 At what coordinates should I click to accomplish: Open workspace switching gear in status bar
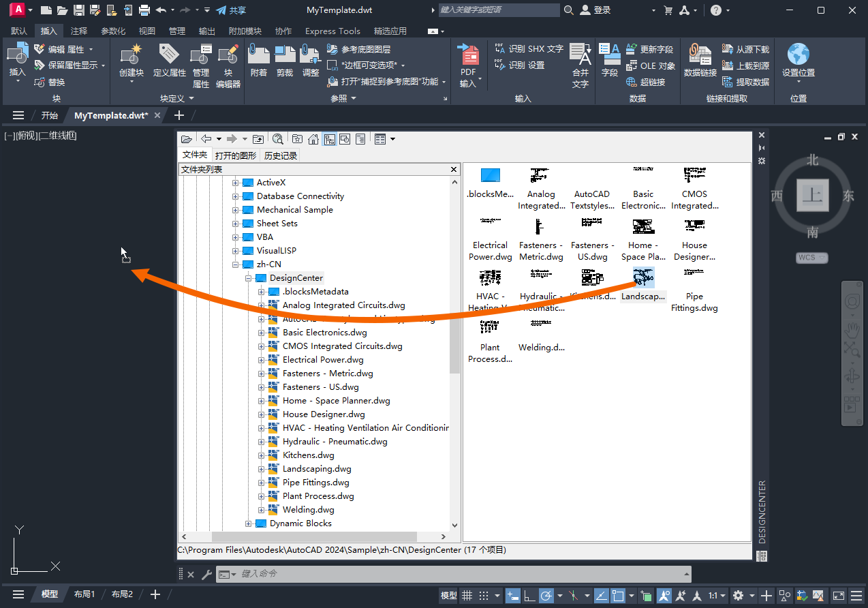click(x=738, y=595)
